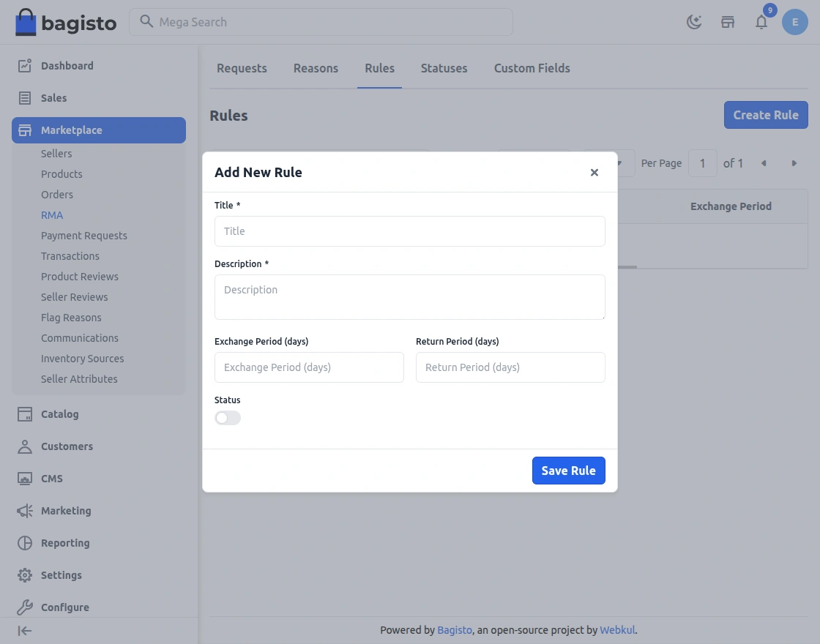
Task: Open the Custom Fields tab
Action: point(532,68)
